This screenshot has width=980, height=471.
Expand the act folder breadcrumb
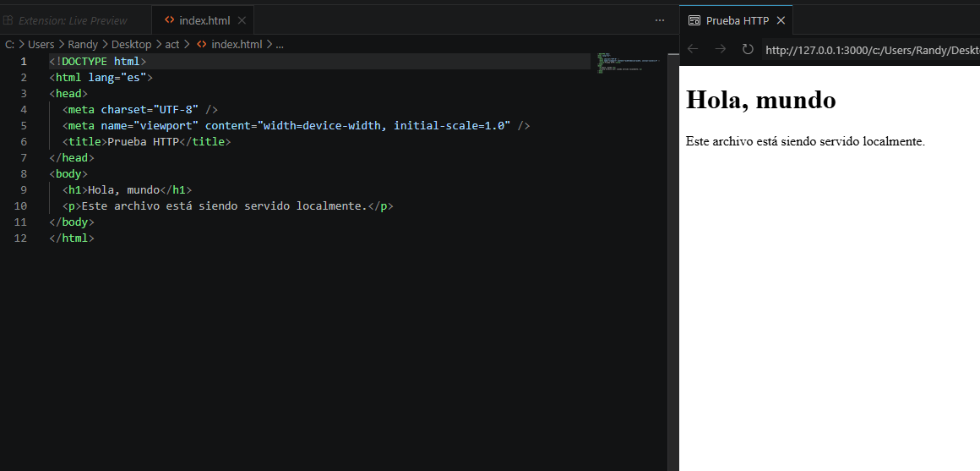click(x=172, y=44)
